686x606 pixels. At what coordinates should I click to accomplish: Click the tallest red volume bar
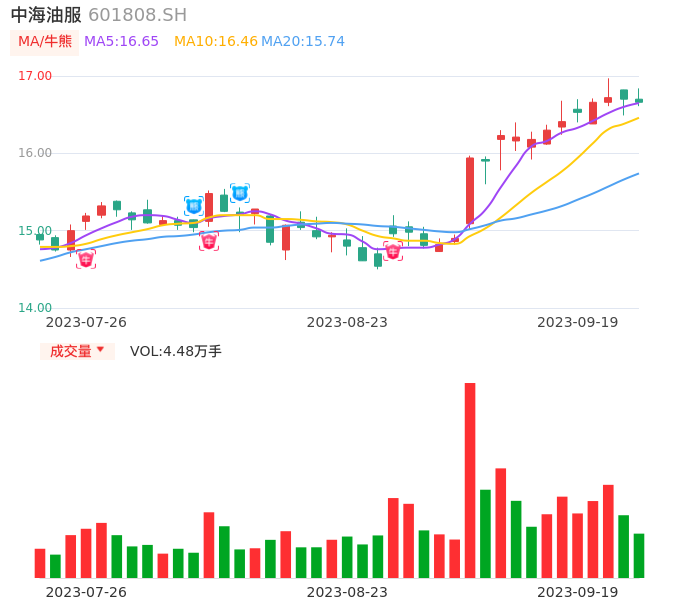[470, 480]
